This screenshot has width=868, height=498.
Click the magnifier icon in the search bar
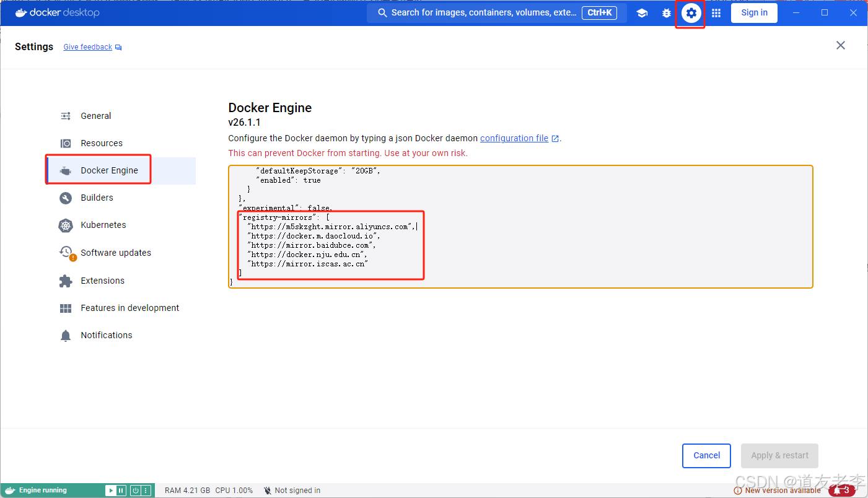point(382,13)
